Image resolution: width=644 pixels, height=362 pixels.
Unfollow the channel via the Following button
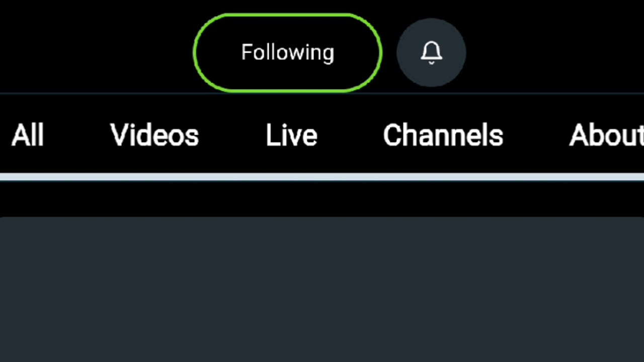[287, 53]
